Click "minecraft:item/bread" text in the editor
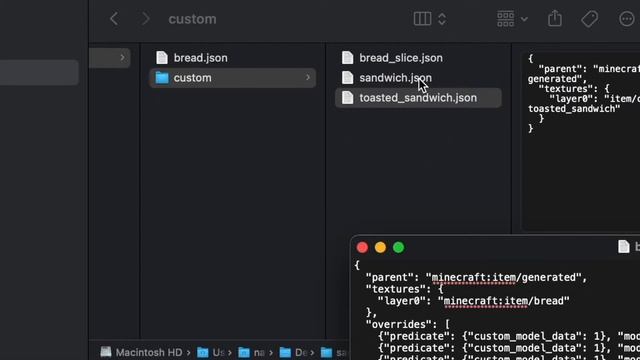 tap(506, 301)
